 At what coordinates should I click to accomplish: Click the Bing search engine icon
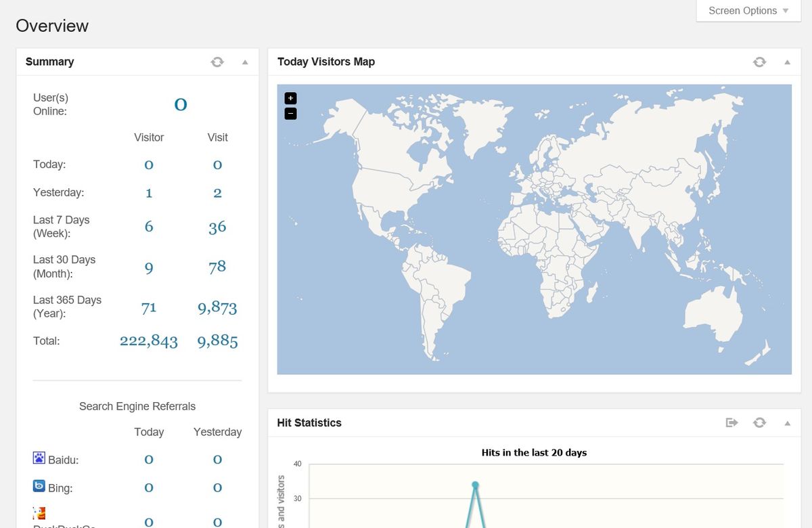tap(39, 486)
